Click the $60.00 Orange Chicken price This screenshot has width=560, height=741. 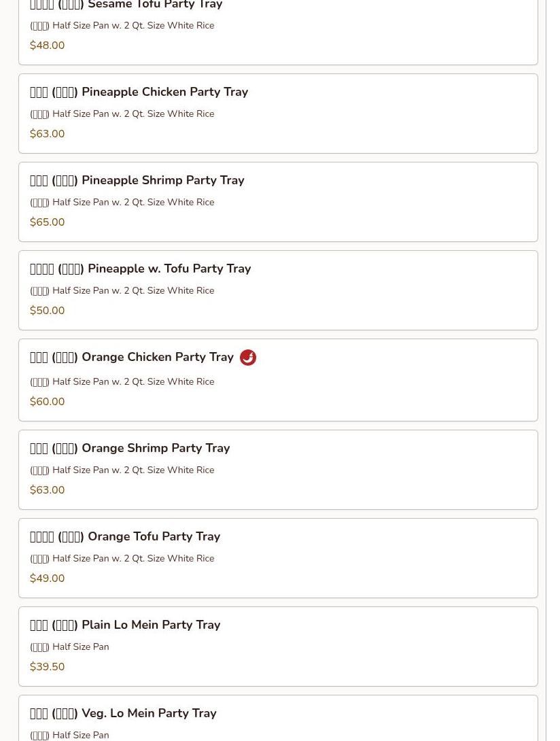[48, 402]
